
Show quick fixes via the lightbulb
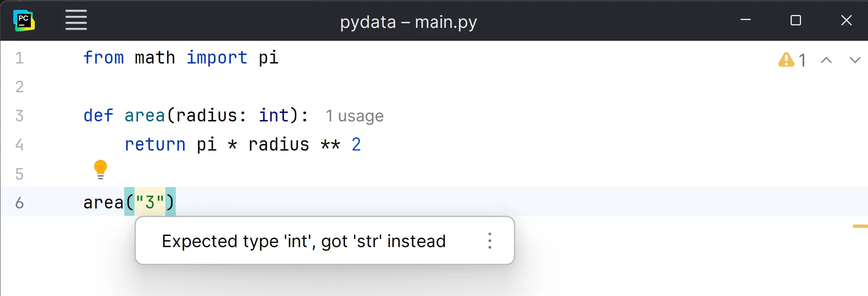[x=101, y=169]
